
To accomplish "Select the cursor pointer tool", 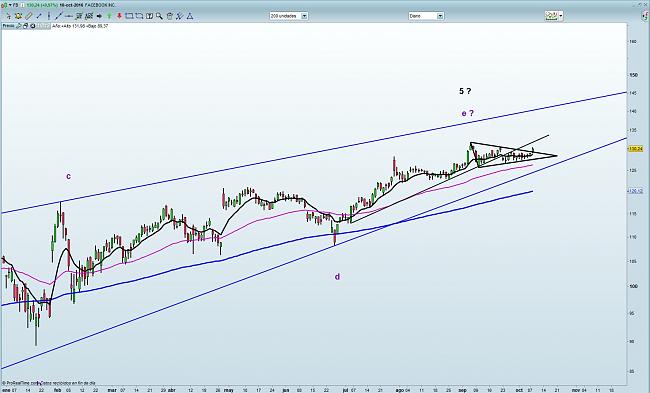I will [x=9, y=16].
